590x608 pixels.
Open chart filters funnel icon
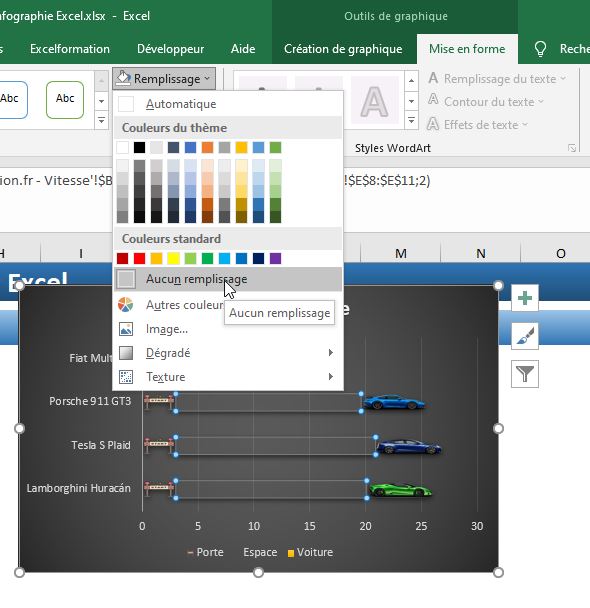(x=524, y=374)
